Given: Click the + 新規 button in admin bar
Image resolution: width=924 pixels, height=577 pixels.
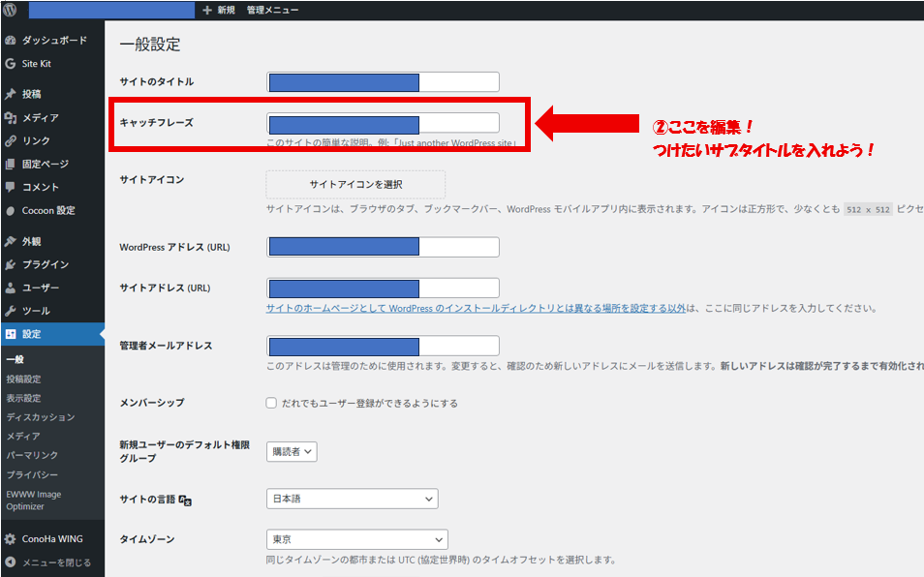Looking at the screenshot, I should tap(219, 10).
